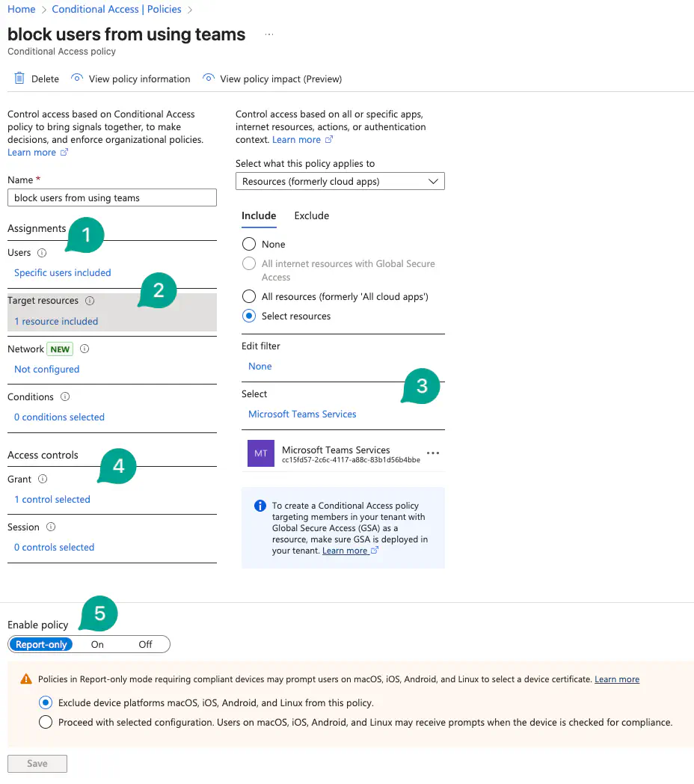The width and height of the screenshot is (694, 784).
Task: Click the purple MT app icon
Action: click(261, 453)
